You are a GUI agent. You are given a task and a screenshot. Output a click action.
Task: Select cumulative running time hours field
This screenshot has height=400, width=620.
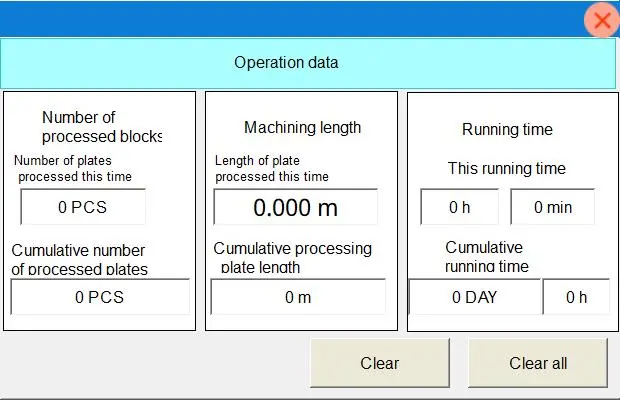pos(576,297)
